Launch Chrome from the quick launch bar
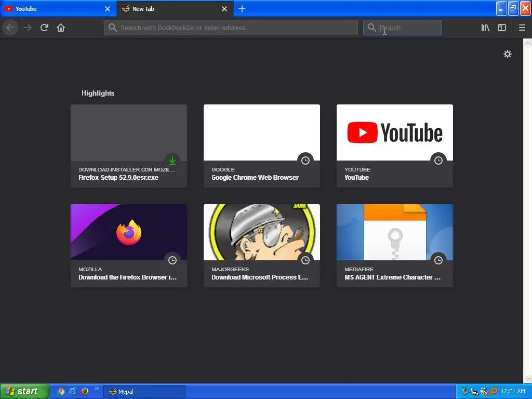The height and width of the screenshot is (399, 532). [61, 391]
